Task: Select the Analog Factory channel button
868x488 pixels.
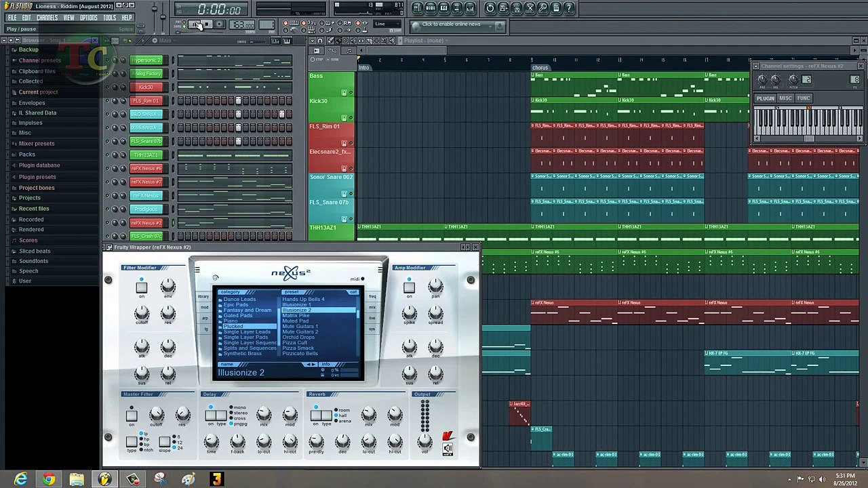Action: 146,74
